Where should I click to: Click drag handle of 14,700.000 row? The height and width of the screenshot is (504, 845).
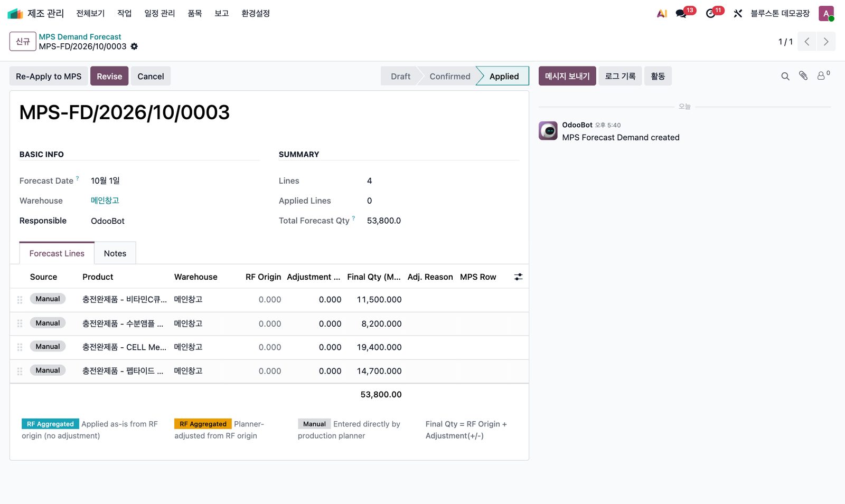click(x=20, y=371)
